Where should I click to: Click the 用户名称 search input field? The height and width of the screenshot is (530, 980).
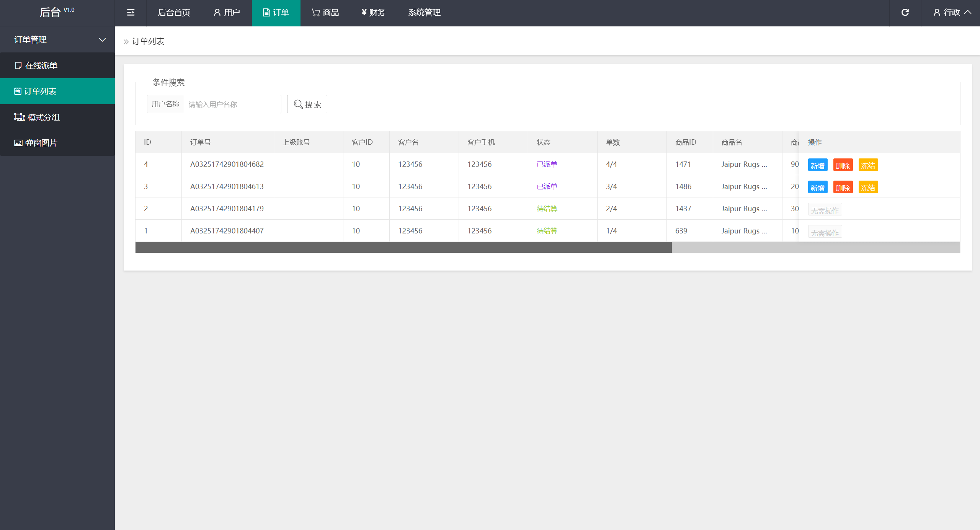point(232,104)
